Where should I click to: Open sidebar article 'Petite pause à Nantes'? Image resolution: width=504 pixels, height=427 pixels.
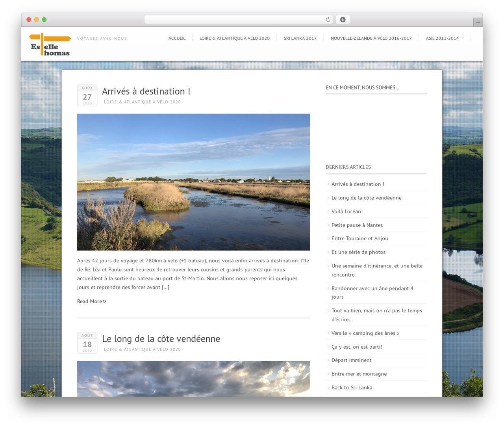click(357, 225)
